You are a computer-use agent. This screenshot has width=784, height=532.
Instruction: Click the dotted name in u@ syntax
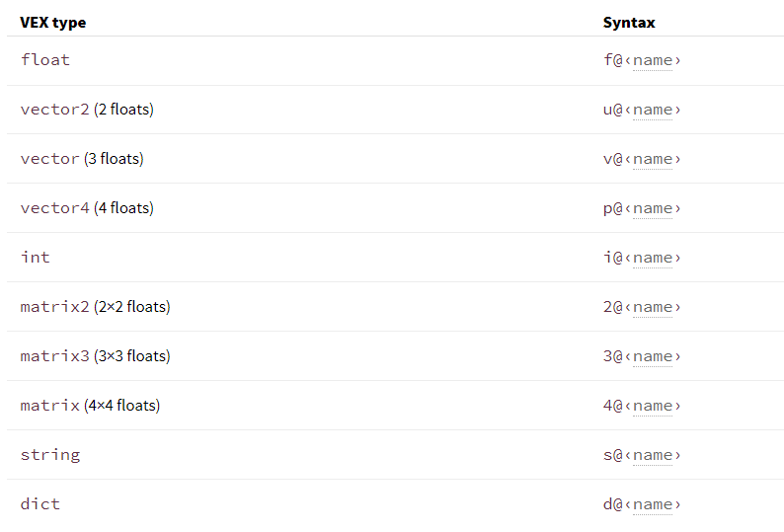coord(653,110)
